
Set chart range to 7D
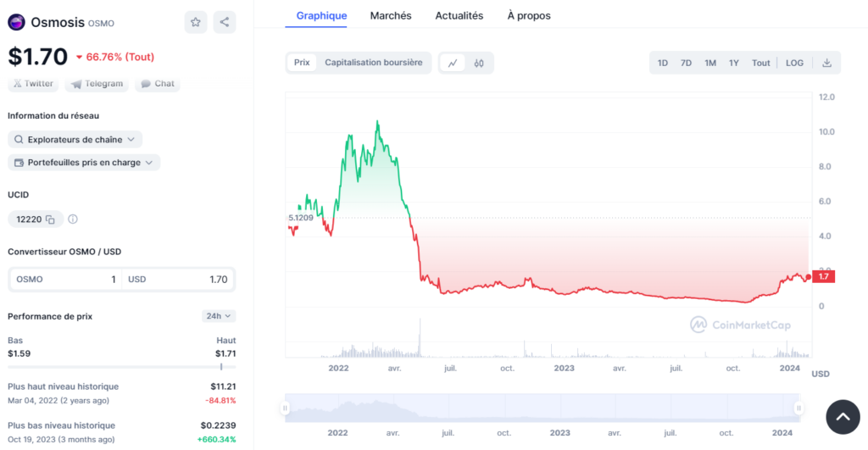686,63
